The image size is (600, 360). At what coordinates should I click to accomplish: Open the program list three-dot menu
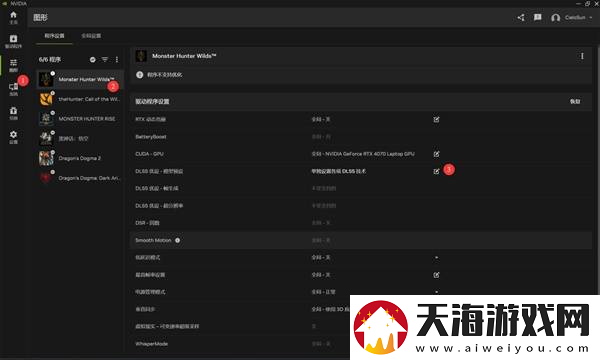[117, 59]
